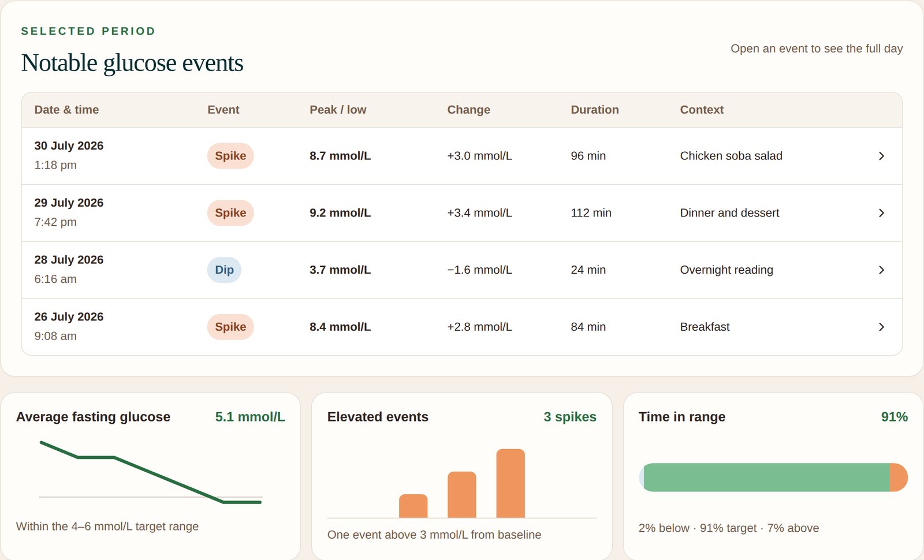Image resolution: width=924 pixels, height=560 pixels.
Task: Click the Context column header
Action: pos(702,110)
